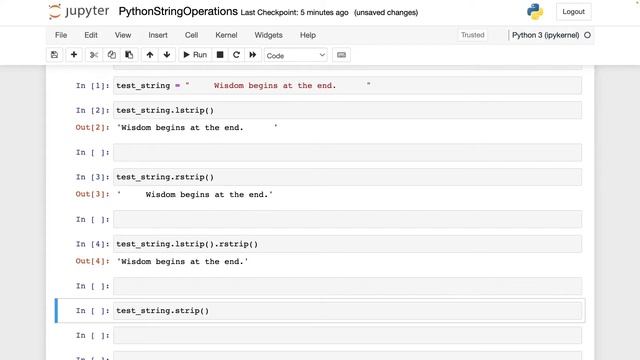Click the In [4]: prompt label

93,244
